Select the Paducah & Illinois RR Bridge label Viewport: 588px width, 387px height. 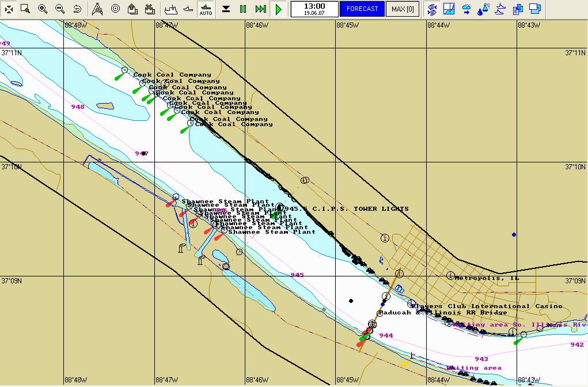pos(443,313)
